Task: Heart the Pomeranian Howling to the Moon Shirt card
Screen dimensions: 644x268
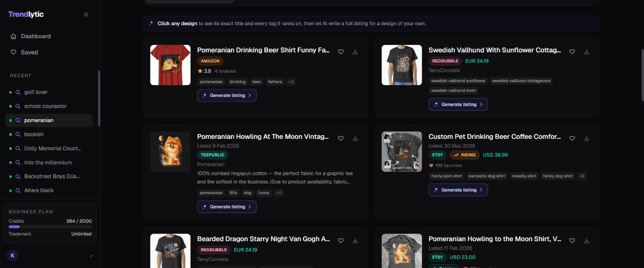Action: (572, 240)
